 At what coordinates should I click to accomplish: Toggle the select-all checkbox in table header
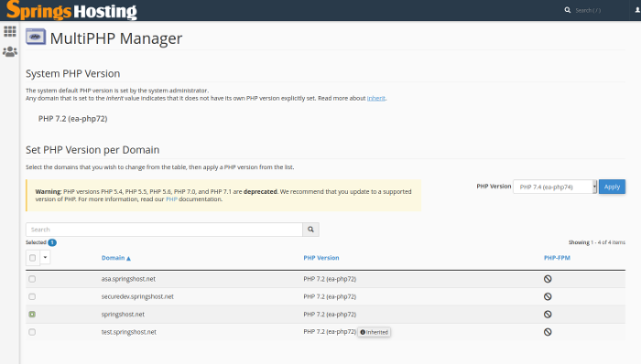tap(33, 258)
